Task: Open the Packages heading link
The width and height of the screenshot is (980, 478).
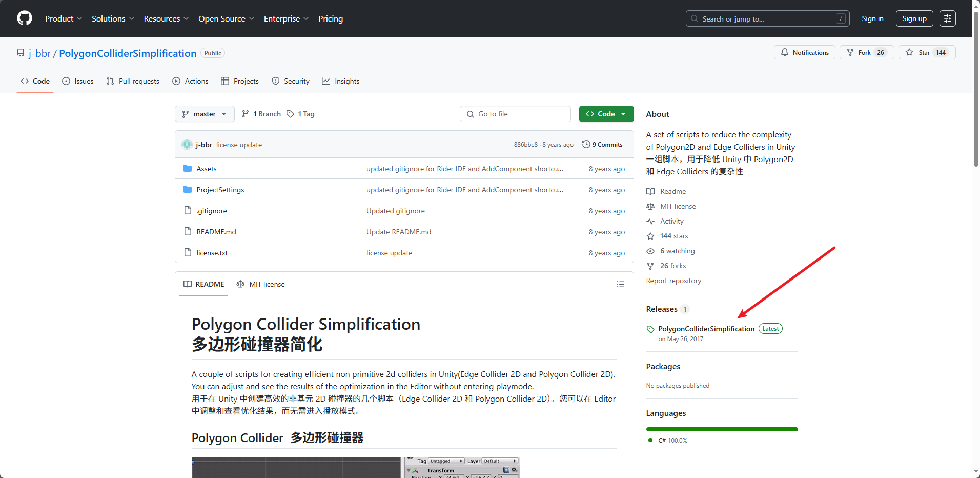Action: tap(663, 366)
